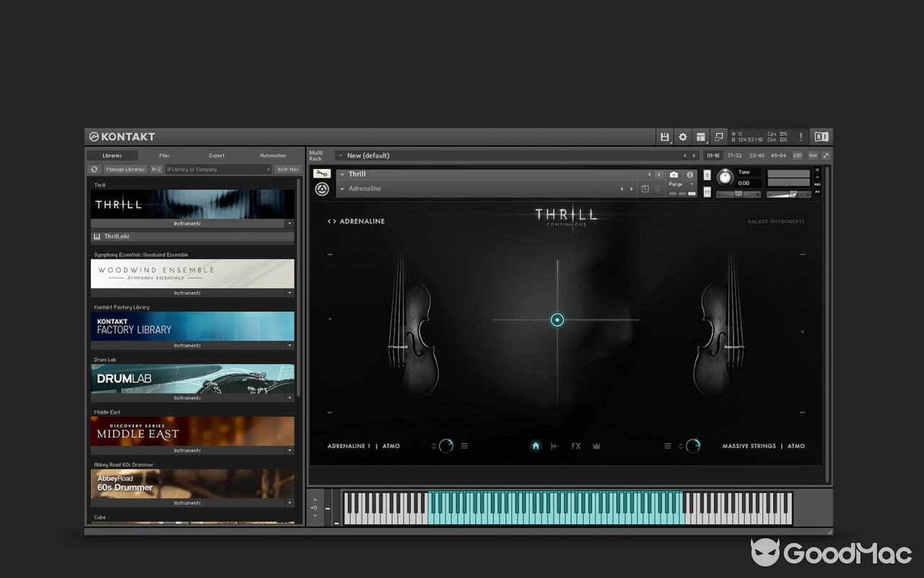Click the workspace view icon in the toolbar

pyautogui.click(x=700, y=136)
